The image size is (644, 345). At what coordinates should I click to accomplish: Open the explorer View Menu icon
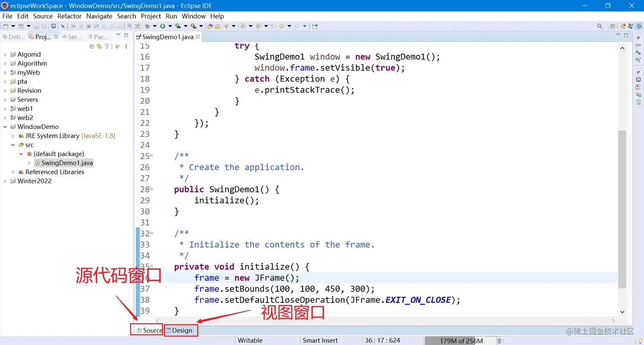tap(126, 46)
